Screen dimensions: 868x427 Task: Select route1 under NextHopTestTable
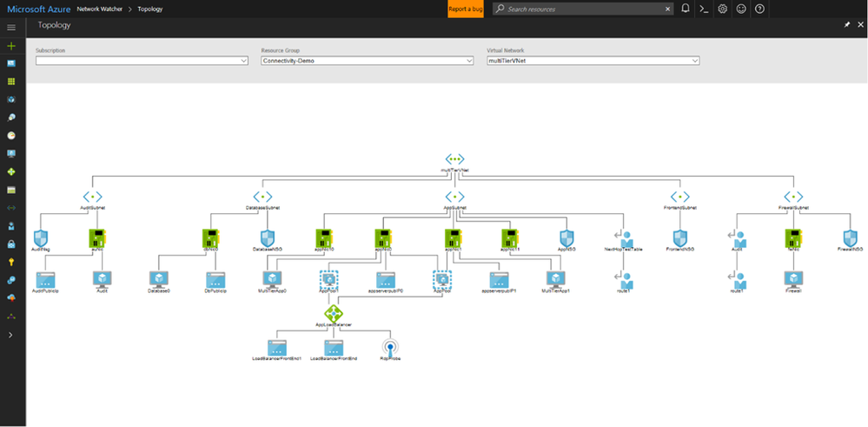623,280
